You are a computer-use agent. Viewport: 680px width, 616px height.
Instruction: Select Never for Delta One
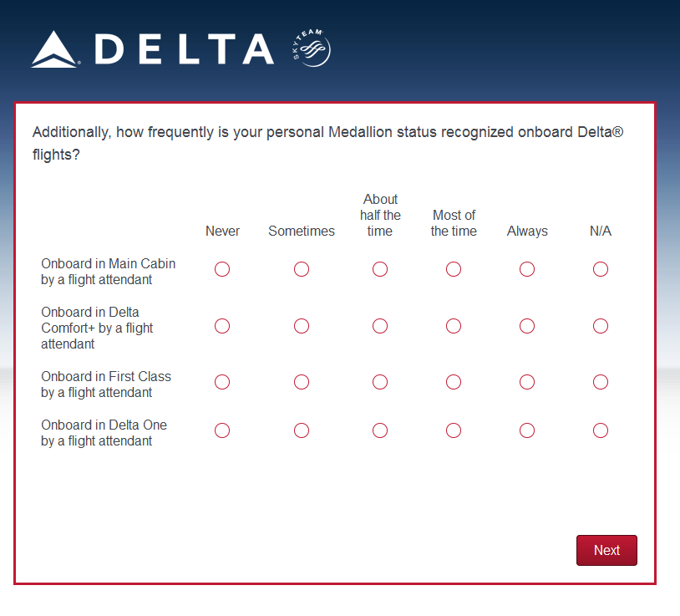click(x=222, y=430)
